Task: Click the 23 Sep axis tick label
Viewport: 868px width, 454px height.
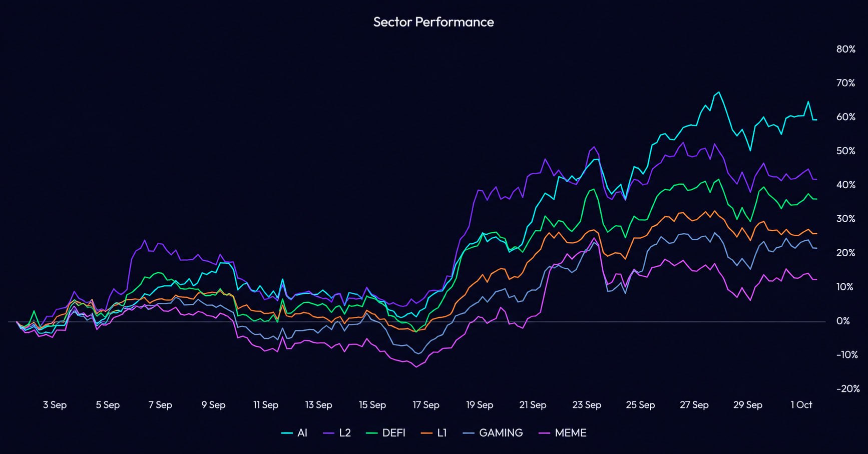Action: pyautogui.click(x=587, y=405)
